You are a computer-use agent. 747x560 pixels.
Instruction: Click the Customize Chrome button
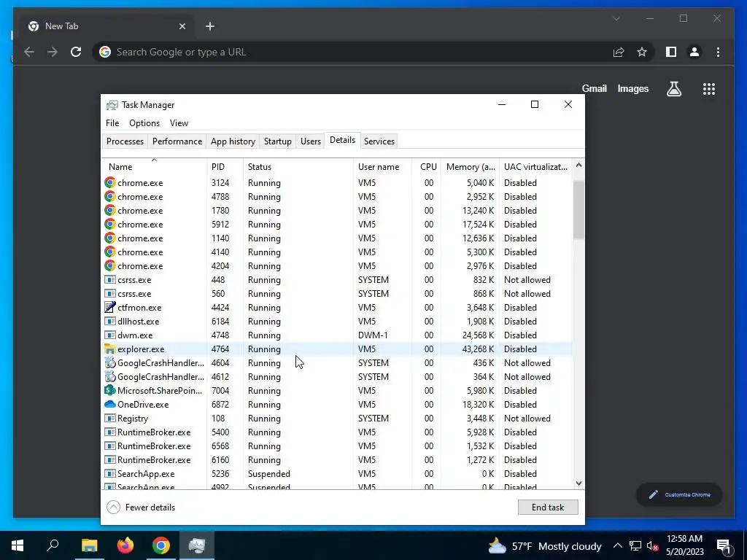tap(679, 495)
